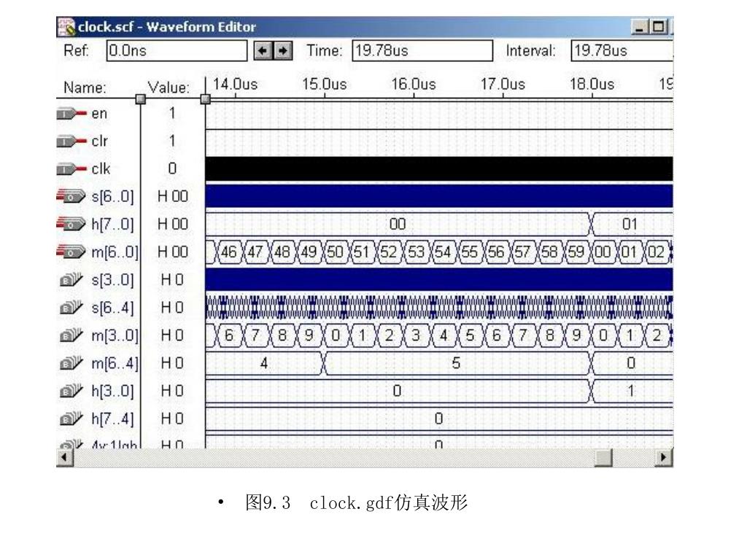This screenshot has height=560, width=747.
Task: Select the h[7..0] signal name
Action: click(x=113, y=225)
